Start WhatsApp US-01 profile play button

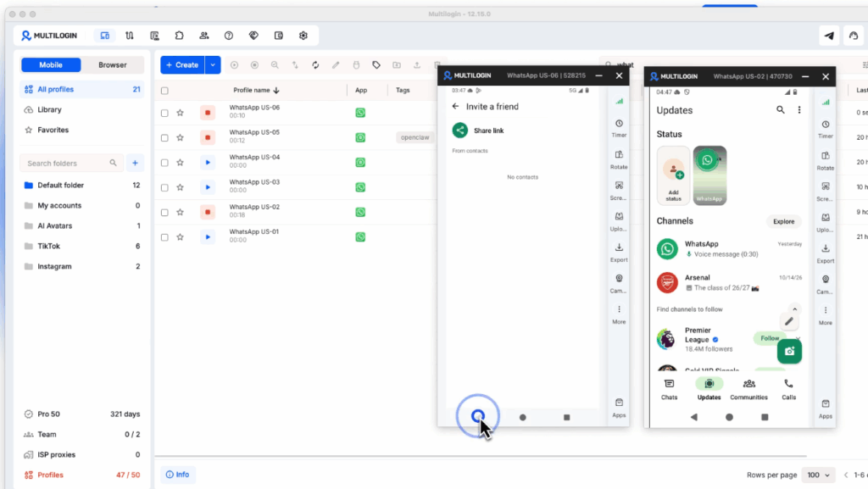point(208,236)
